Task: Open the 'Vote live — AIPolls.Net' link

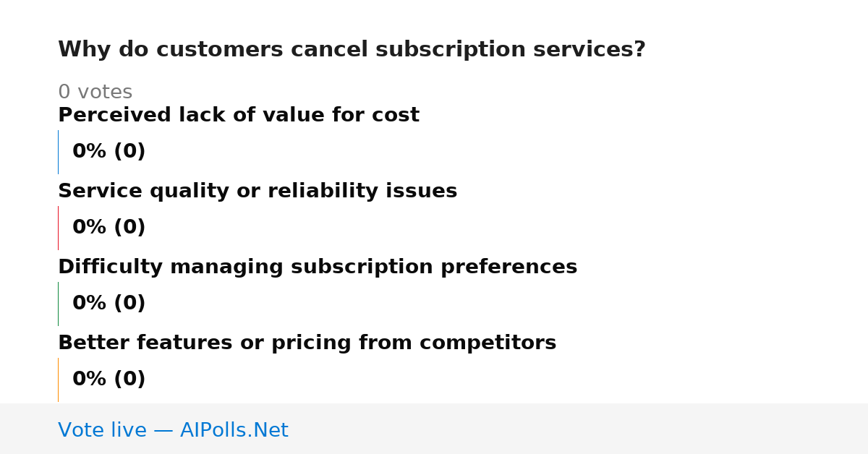Action: tap(173, 431)
